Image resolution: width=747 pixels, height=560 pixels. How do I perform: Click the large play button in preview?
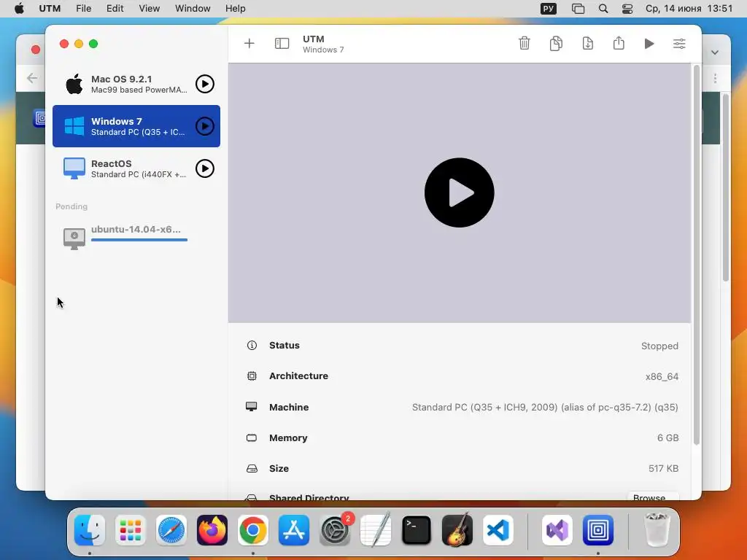(460, 192)
